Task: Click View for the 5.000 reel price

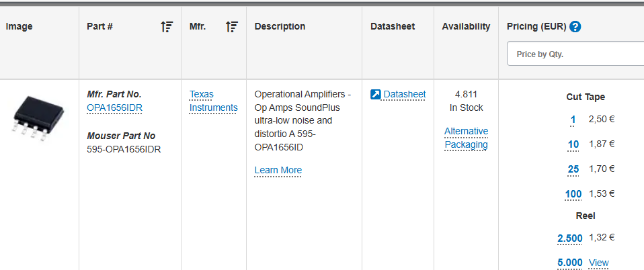Action: click(x=599, y=263)
